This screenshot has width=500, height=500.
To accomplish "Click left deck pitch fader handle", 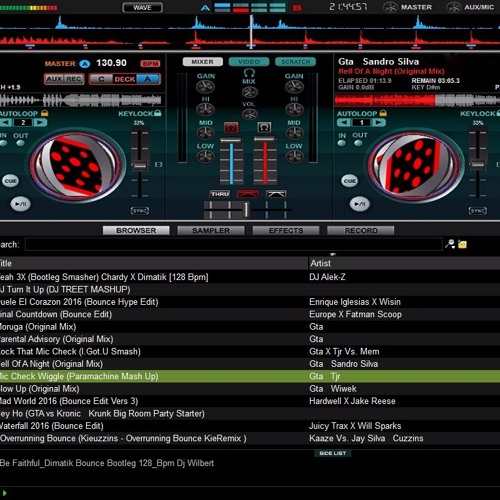I will [140, 166].
